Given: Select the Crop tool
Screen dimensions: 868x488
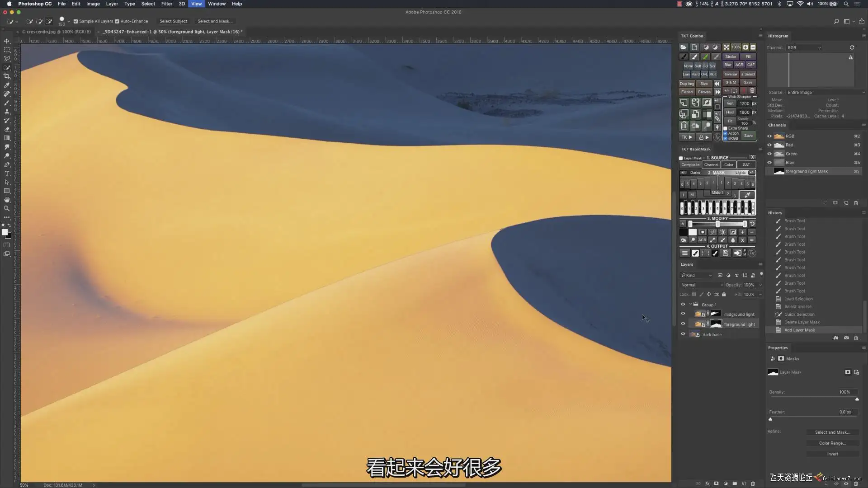Looking at the screenshot, I should click(7, 76).
